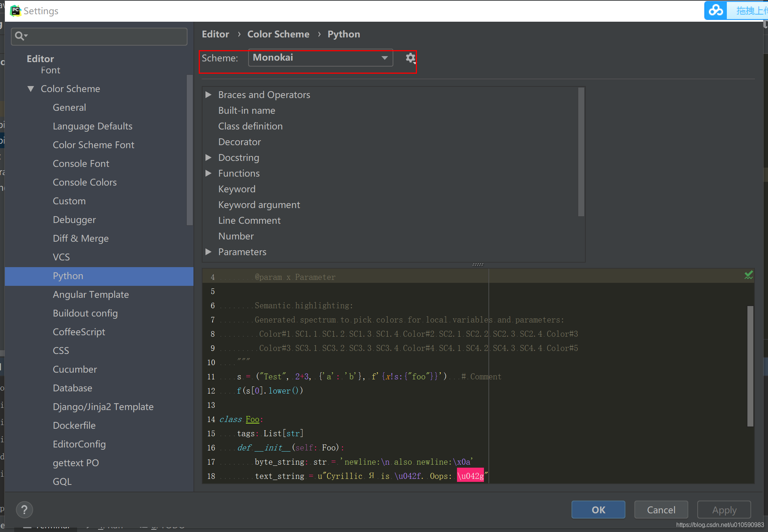The image size is (768, 532).
Task: Select Keyword argument list entry
Action: point(259,205)
